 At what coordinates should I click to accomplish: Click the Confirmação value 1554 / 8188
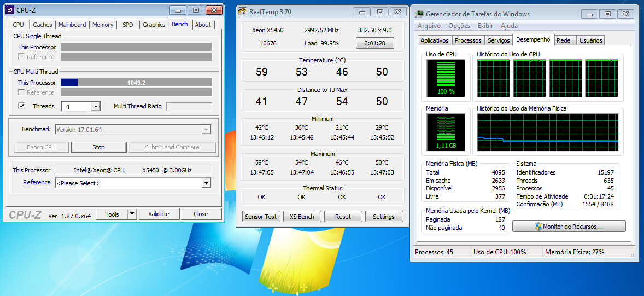(598, 204)
